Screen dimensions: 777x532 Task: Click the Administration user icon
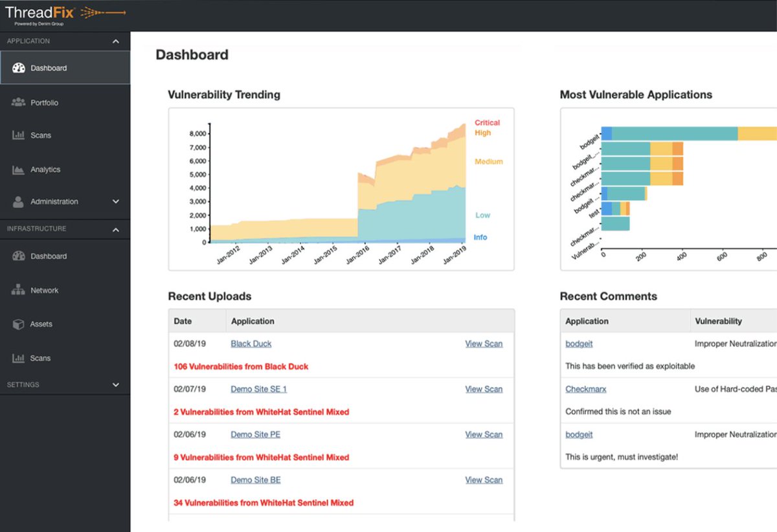[x=19, y=201]
